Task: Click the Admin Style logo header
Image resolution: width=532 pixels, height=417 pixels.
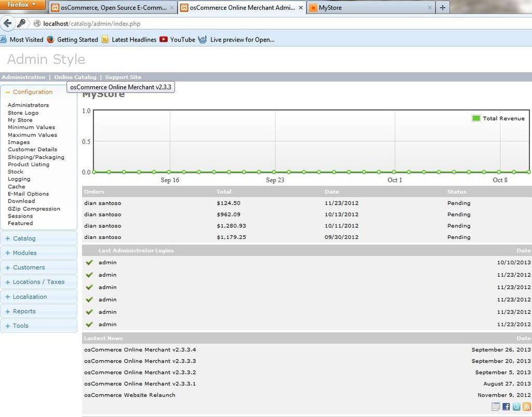Action: click(x=46, y=59)
